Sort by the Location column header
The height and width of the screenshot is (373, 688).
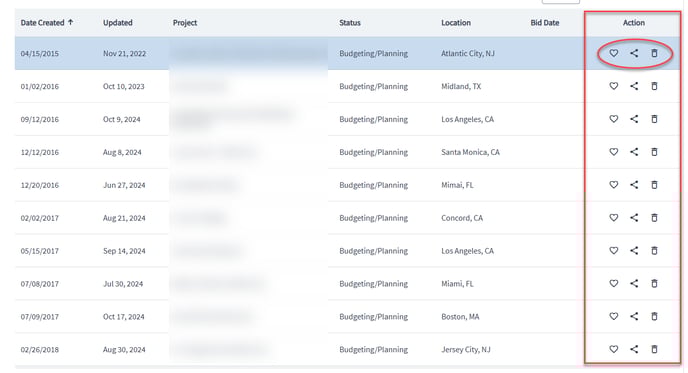pyautogui.click(x=456, y=23)
